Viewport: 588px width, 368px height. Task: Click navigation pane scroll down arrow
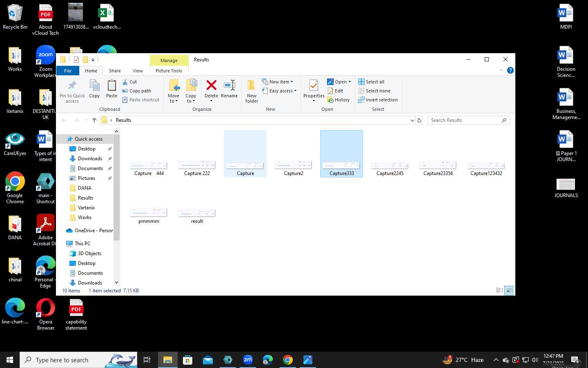[116, 283]
